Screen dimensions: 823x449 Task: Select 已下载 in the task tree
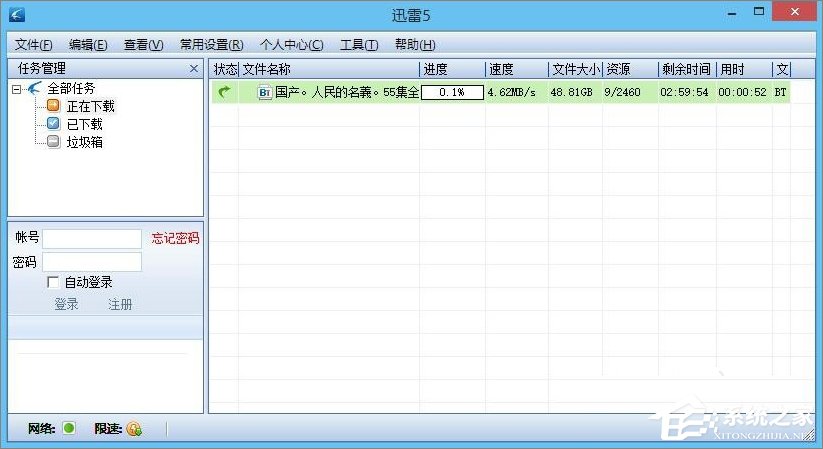(85, 124)
